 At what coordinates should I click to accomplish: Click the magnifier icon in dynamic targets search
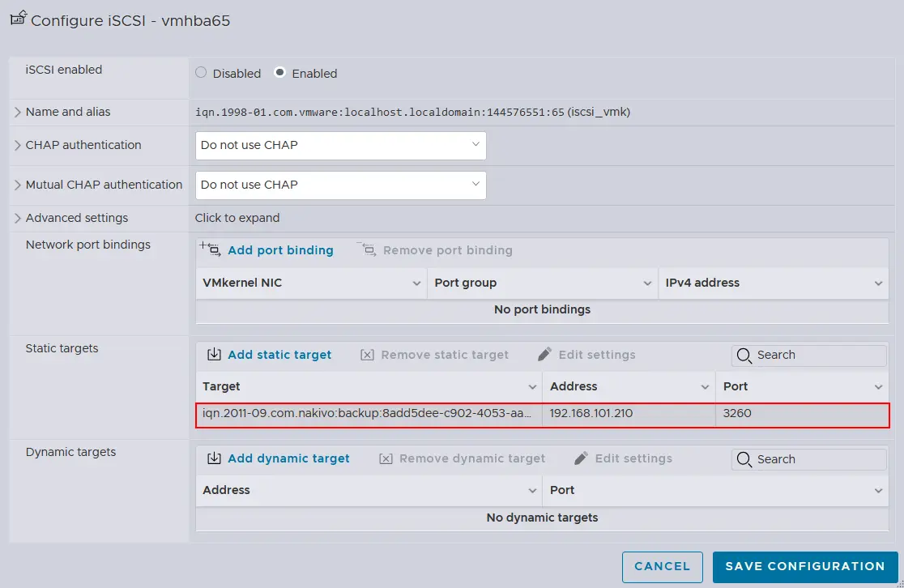tap(744, 459)
